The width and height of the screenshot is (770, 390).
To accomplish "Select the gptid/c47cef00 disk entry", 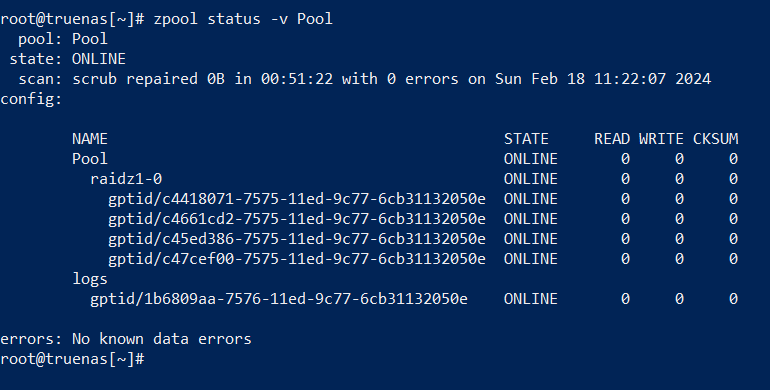I will pos(297,259).
